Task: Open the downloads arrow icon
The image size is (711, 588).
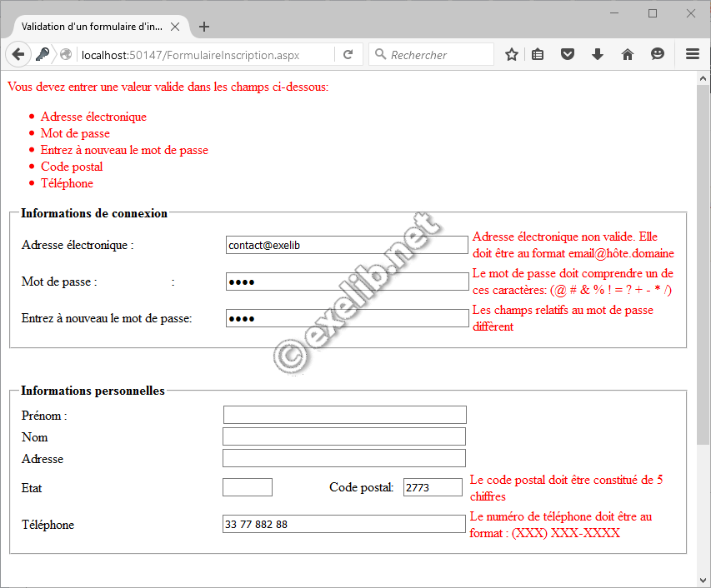Action: pos(598,54)
